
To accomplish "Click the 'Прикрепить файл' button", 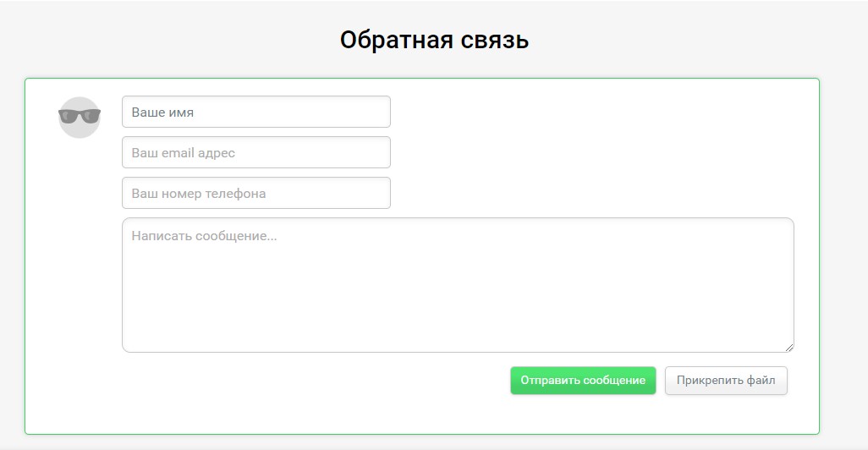I will (x=726, y=381).
